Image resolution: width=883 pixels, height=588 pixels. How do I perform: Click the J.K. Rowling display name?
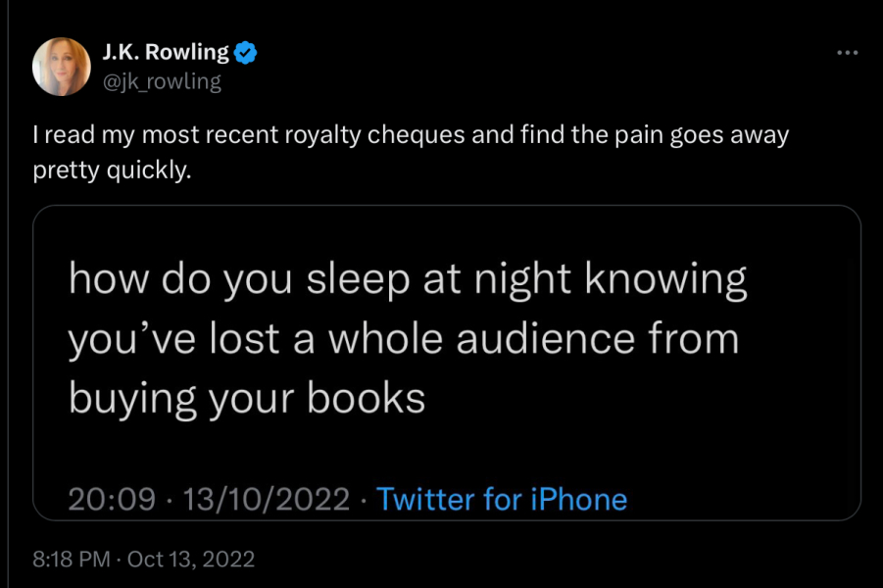point(166,53)
